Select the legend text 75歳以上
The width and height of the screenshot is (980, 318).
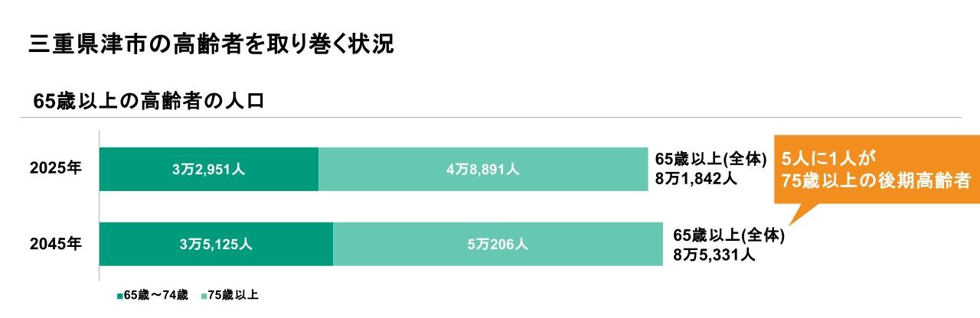[234, 295]
